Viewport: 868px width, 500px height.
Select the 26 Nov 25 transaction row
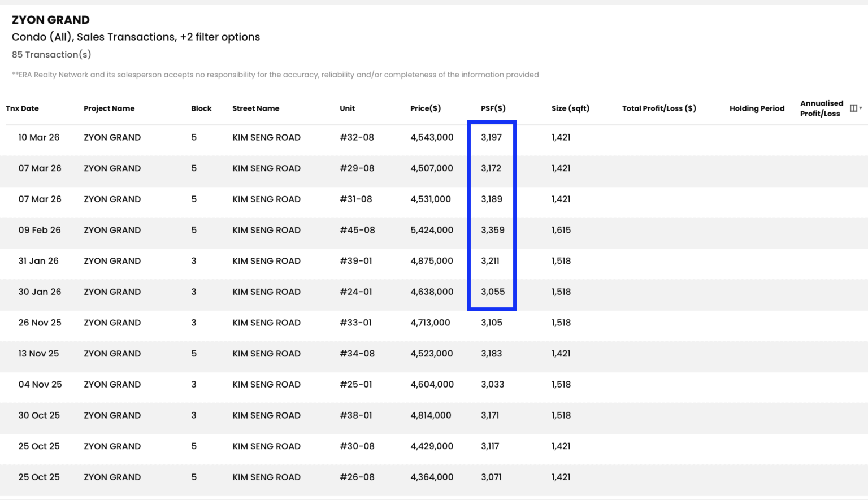(x=434, y=323)
